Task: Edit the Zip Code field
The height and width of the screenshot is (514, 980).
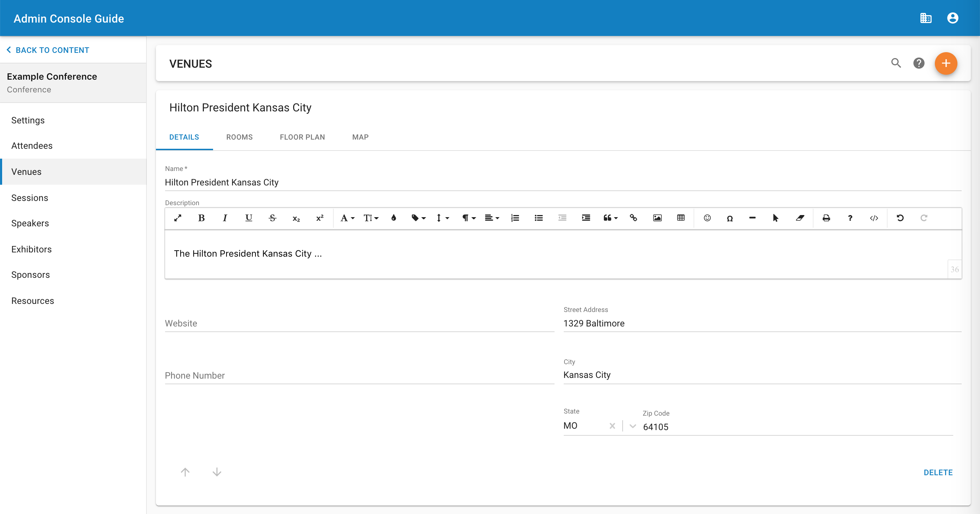Action: click(798, 427)
